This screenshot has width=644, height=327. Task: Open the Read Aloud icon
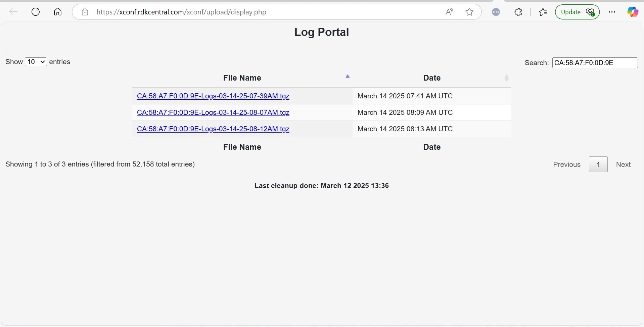[x=449, y=12]
